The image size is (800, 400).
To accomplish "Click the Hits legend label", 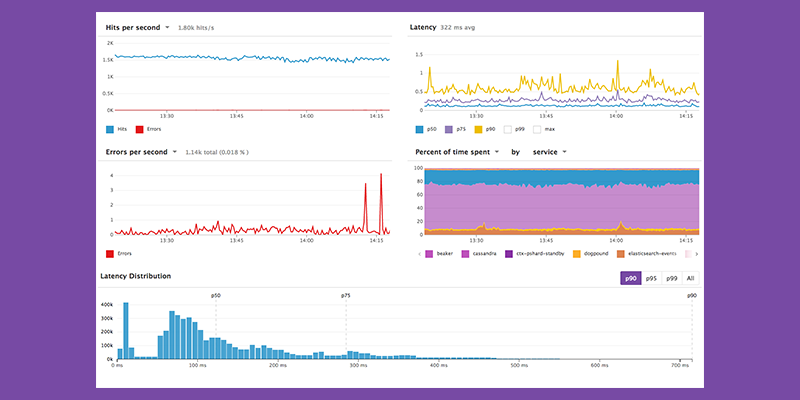I will coord(122,130).
